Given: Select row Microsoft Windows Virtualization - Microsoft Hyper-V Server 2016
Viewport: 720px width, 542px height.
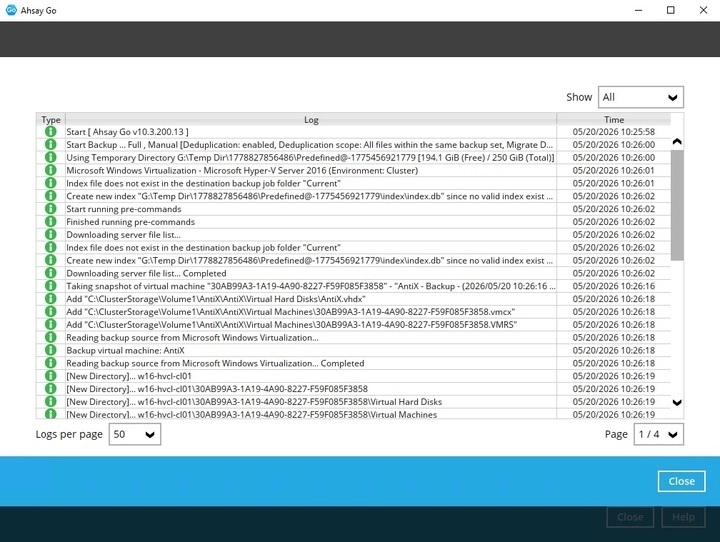Looking at the screenshot, I should coord(353,170).
